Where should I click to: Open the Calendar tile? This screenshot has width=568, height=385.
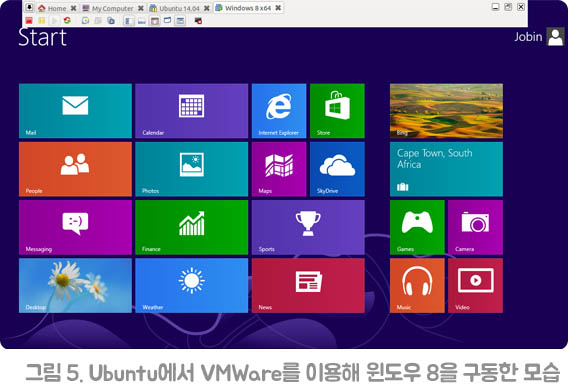pos(192,111)
